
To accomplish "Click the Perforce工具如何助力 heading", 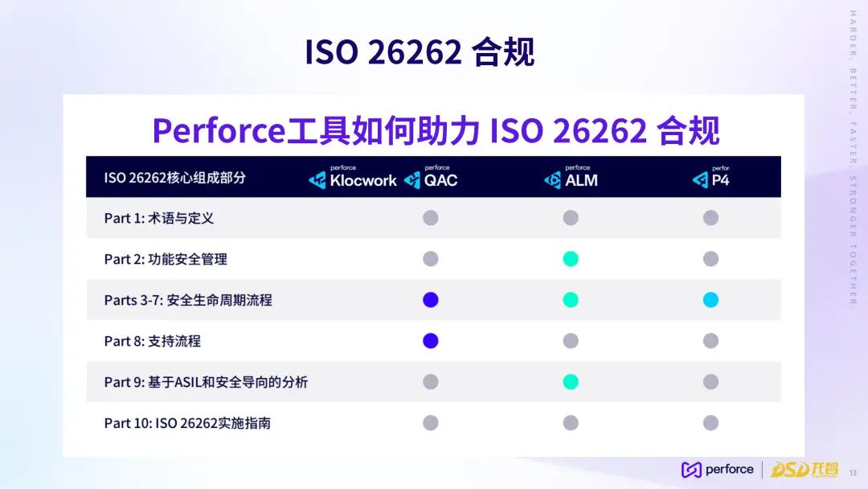I will (x=435, y=131).
